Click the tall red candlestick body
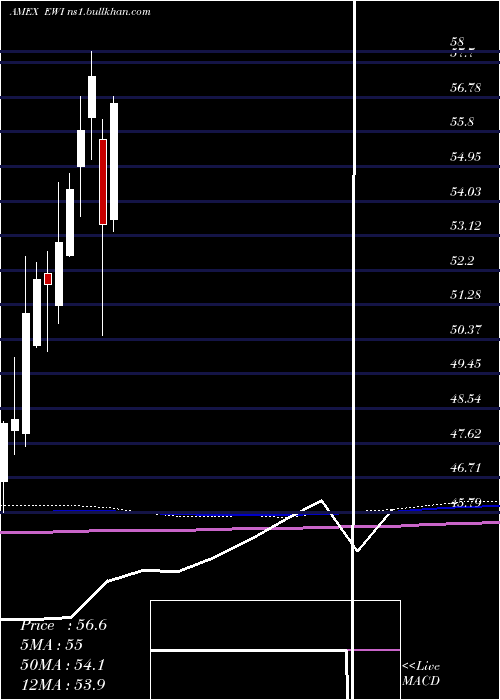The image size is (500, 700). click(103, 182)
